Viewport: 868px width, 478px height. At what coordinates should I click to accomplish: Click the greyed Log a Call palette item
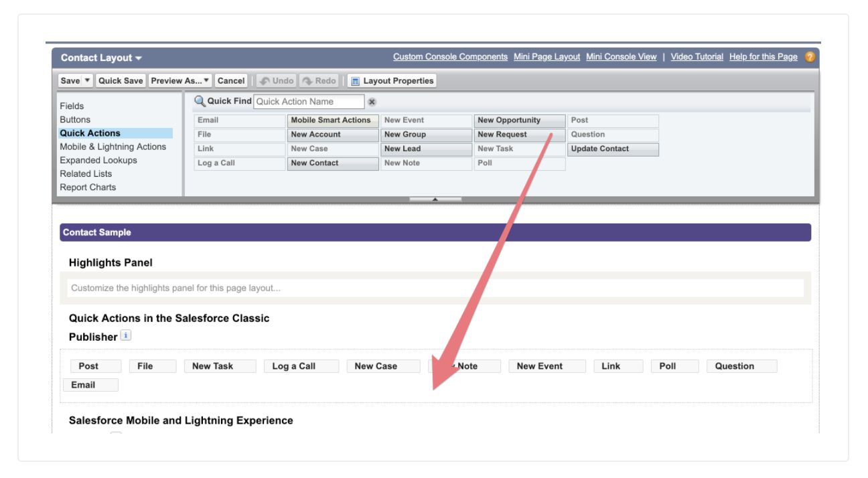coord(240,163)
